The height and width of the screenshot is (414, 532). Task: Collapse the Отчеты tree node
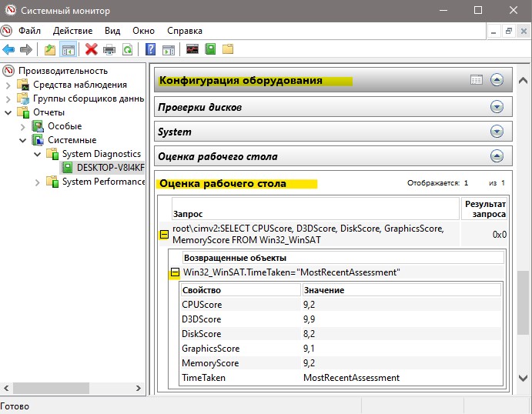point(8,112)
